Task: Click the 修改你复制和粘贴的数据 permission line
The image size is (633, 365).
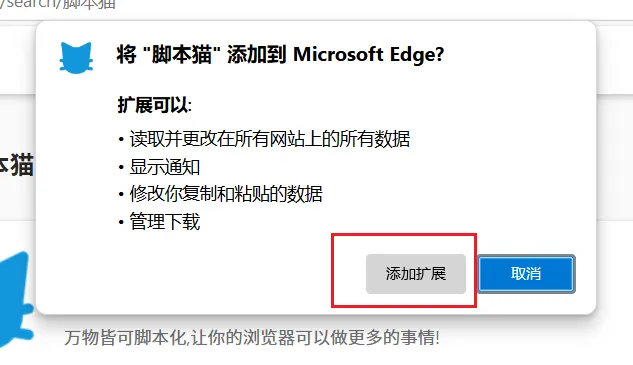Action: [226, 194]
